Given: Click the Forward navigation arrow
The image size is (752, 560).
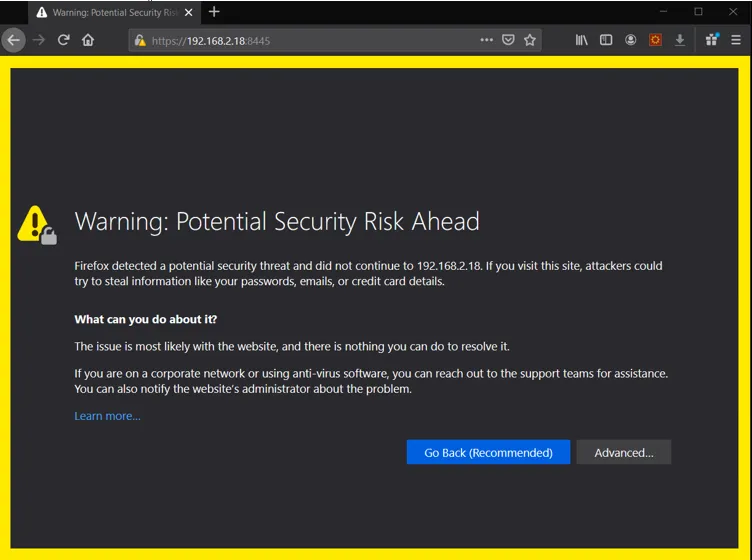Looking at the screenshot, I should point(39,40).
